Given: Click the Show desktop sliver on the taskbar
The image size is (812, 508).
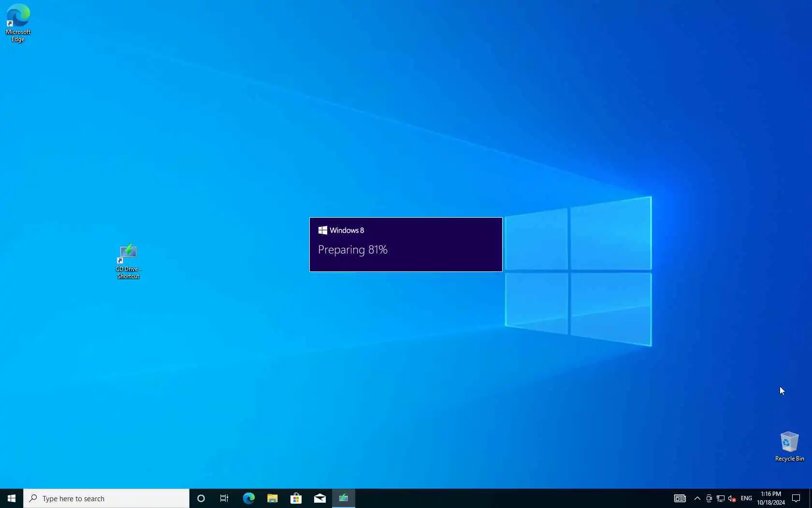Looking at the screenshot, I should pos(811,498).
